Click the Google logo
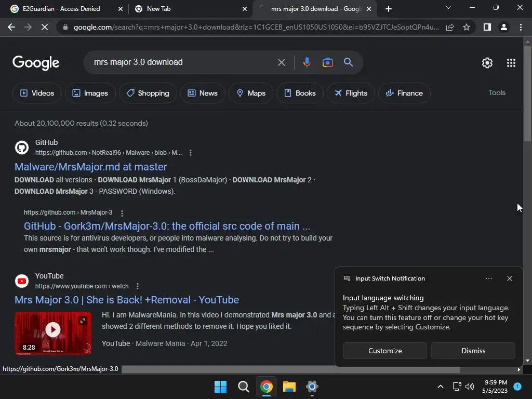 coord(36,63)
